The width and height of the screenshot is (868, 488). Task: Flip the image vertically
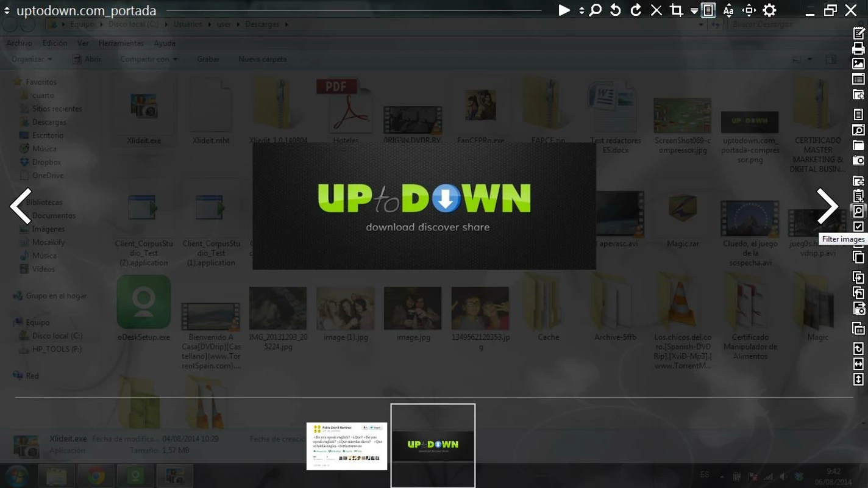click(x=858, y=379)
